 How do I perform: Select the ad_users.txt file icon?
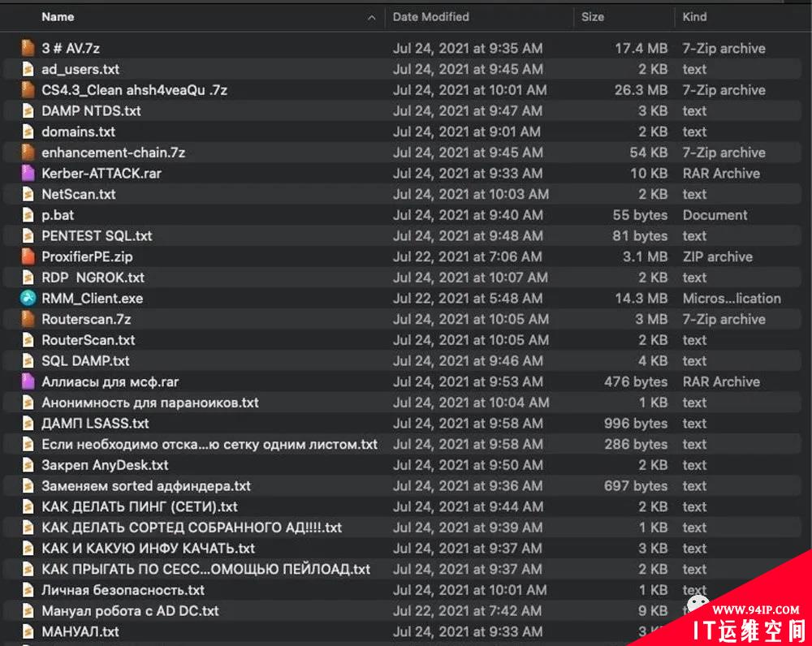[28, 69]
